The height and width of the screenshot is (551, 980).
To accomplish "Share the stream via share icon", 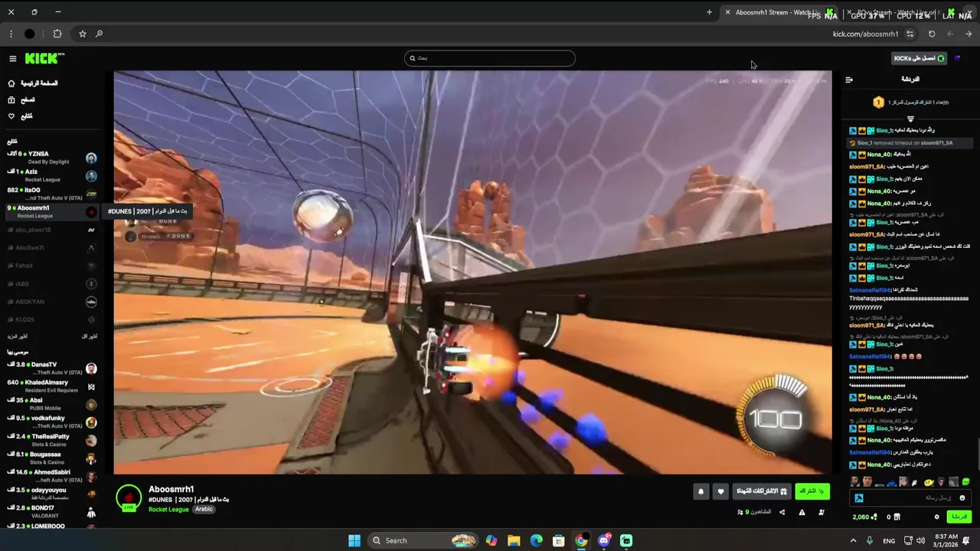I will point(782,512).
